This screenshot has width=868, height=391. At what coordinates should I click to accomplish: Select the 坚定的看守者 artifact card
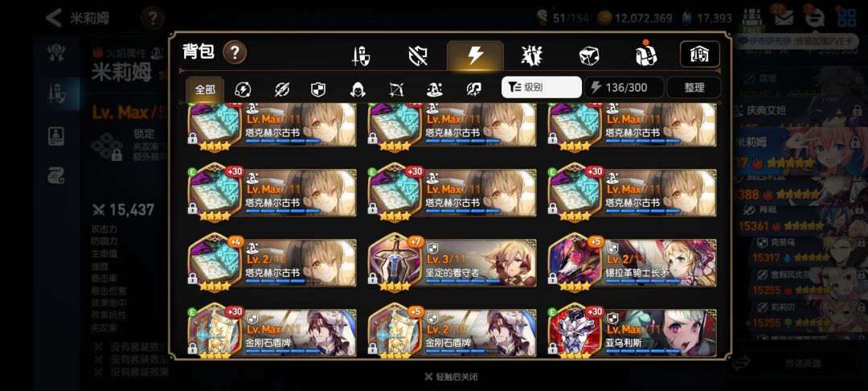pos(452,263)
